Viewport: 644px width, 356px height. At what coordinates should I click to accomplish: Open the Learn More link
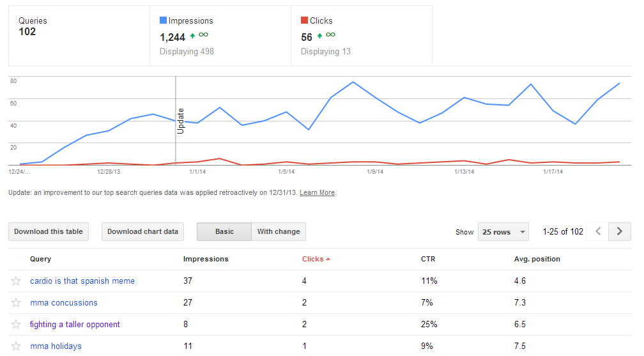coord(317,193)
